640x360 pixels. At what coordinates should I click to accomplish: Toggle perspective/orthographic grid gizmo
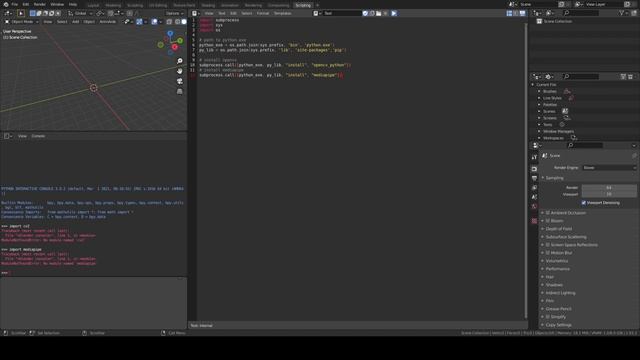[x=180, y=91]
